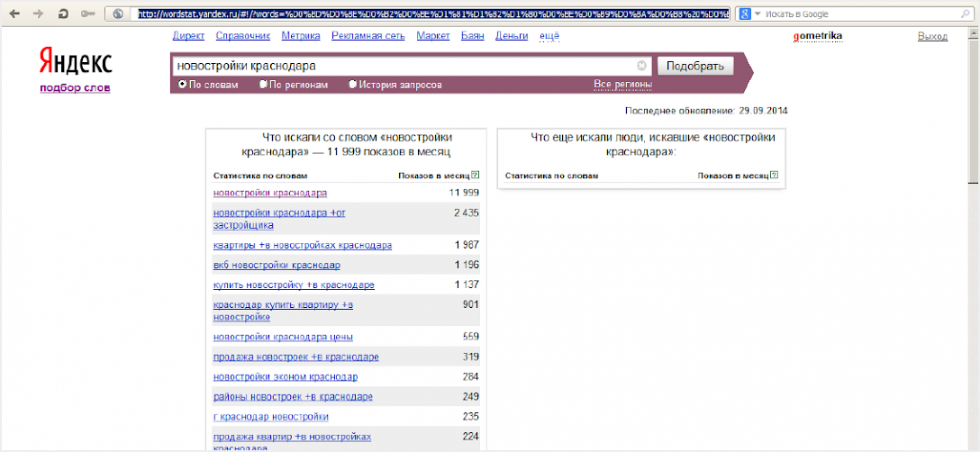This screenshot has width=980, height=452.
Task: Select the По словам radio button
Action: [x=183, y=85]
